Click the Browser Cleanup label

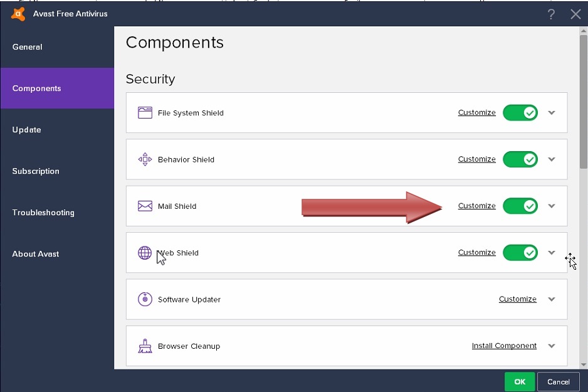point(189,346)
